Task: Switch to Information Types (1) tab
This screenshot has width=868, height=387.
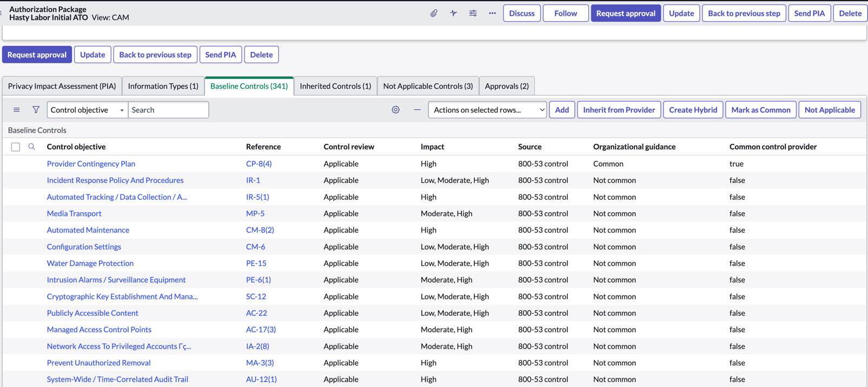Action: 163,86
